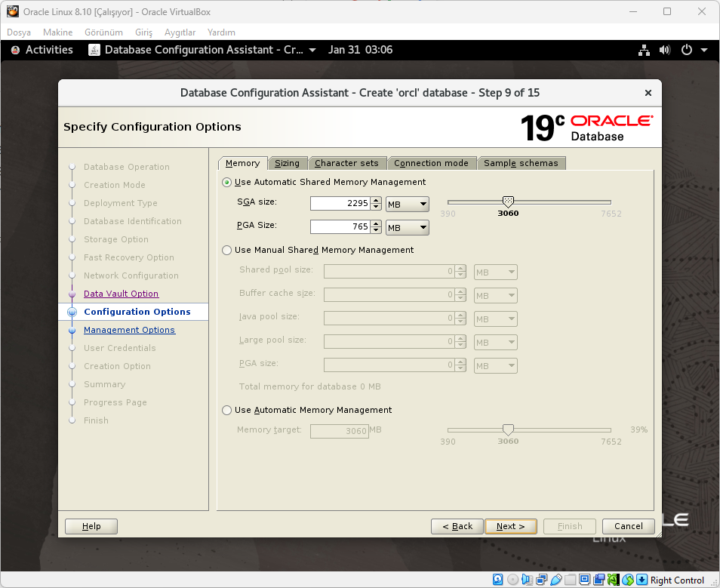Click the GNOME power icon

pyautogui.click(x=687, y=50)
